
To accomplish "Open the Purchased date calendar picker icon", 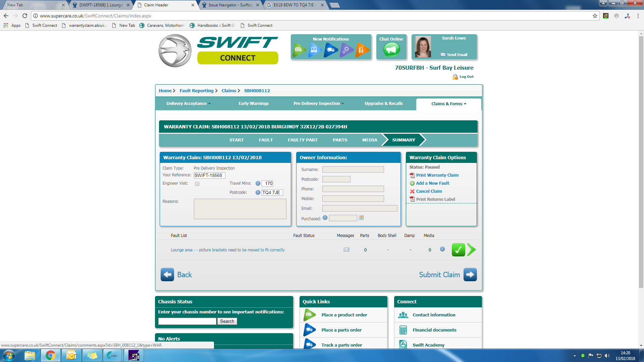I will pos(361,218).
